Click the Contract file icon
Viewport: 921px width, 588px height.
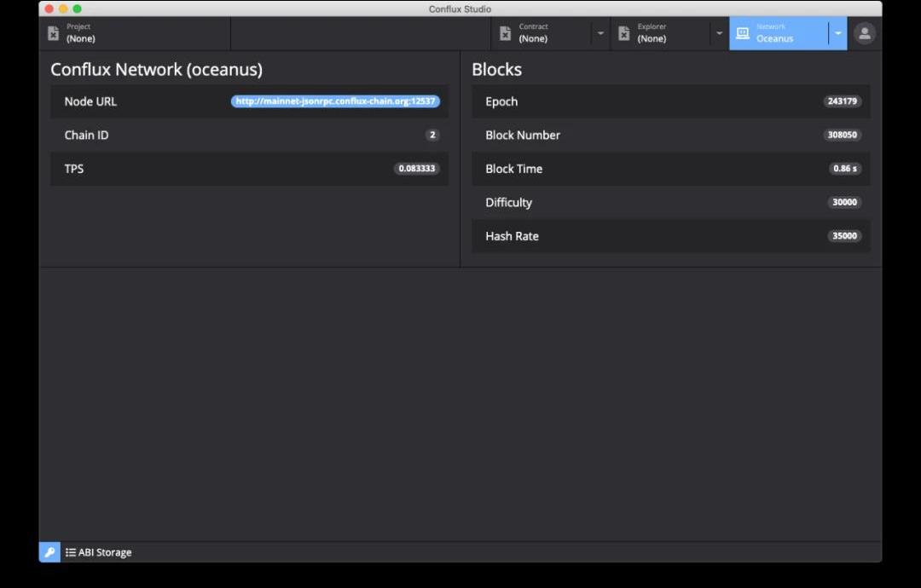505,33
